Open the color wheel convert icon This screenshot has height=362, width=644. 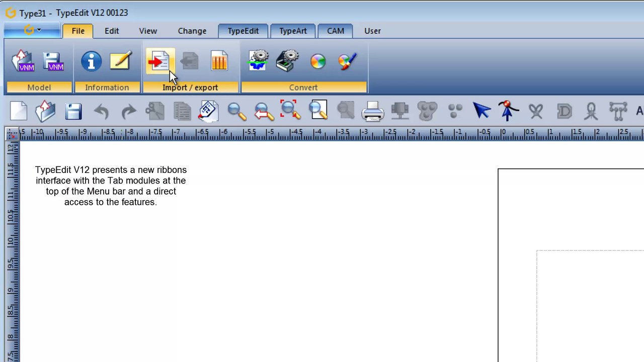click(x=318, y=62)
